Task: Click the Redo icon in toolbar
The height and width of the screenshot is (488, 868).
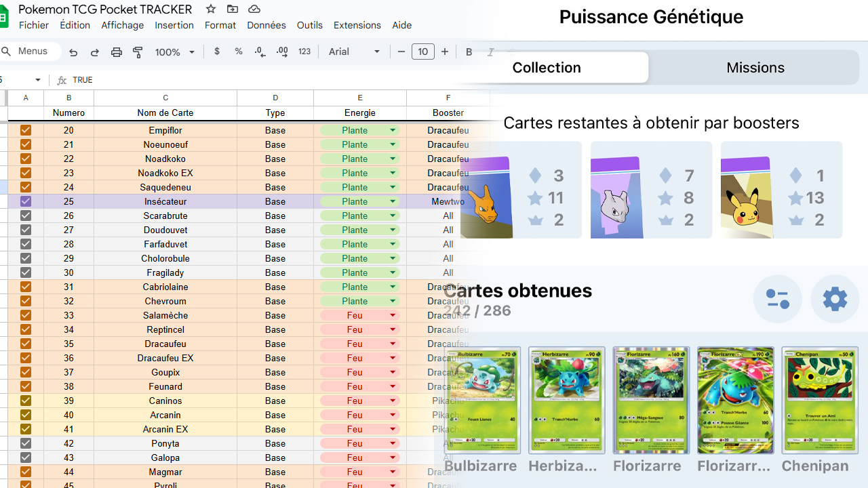Action: click(95, 52)
